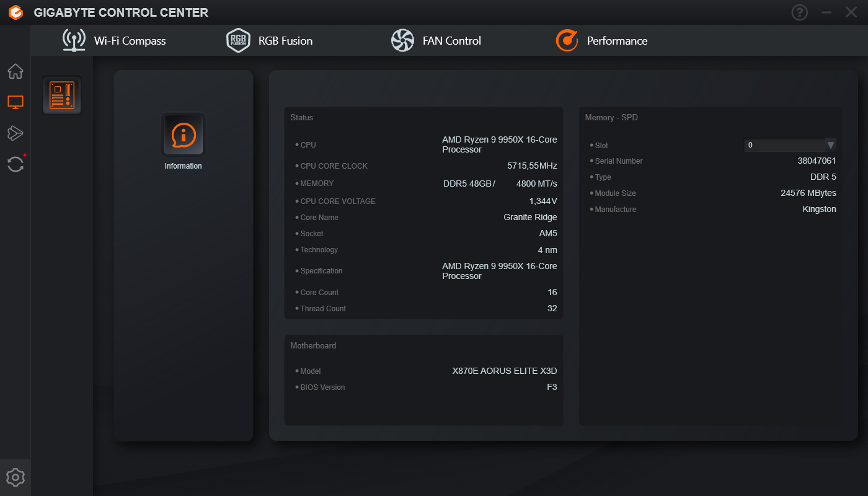
Task: Click the 4800 MT/s memory speed
Action: [x=537, y=184]
